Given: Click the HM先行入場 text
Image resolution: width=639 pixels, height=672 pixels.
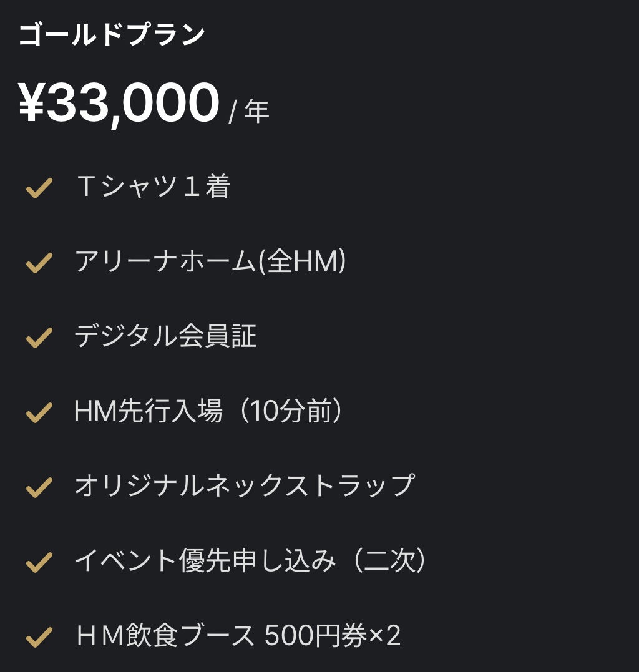Looking at the screenshot, I should point(148,411).
